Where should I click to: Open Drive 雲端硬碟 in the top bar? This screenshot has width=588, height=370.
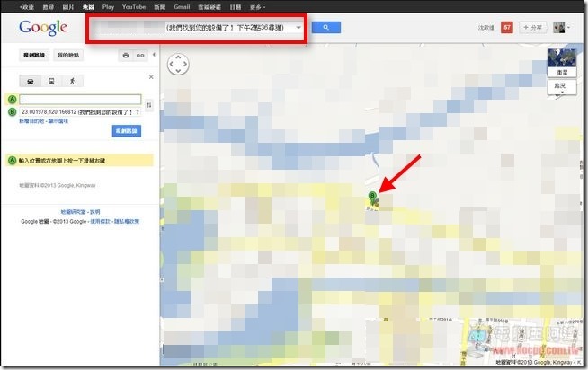[209, 7]
